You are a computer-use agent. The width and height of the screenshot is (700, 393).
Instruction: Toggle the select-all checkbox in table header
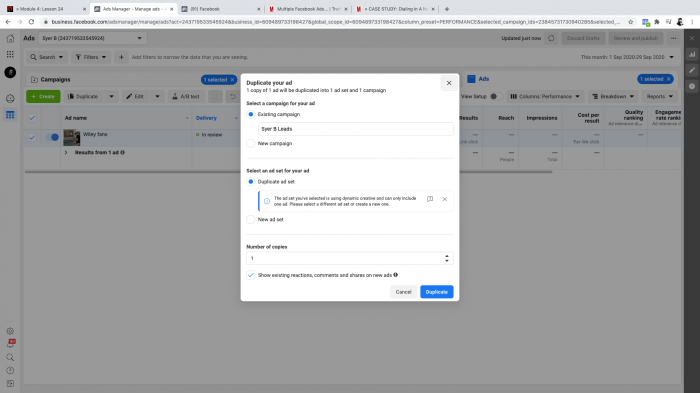point(32,118)
